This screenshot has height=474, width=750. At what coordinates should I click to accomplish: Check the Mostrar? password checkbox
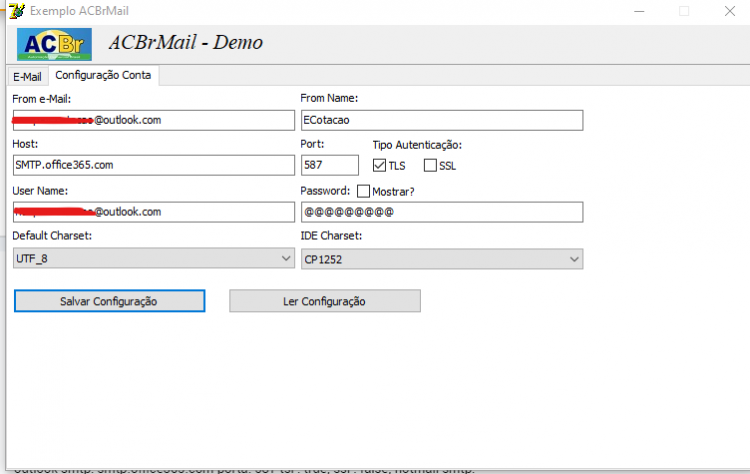pyautogui.click(x=364, y=191)
